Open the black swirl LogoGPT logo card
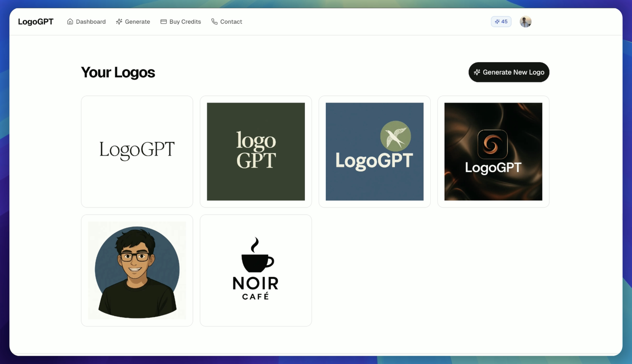The image size is (632, 364). point(493,151)
